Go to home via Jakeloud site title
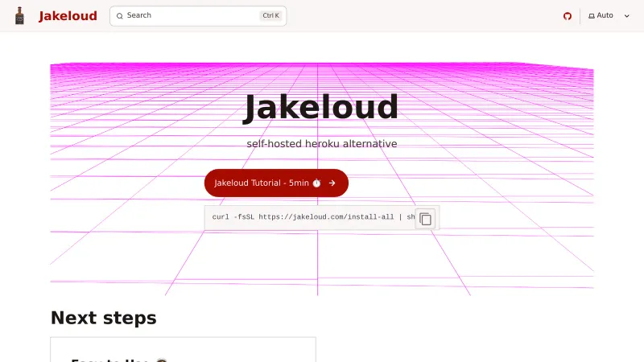 click(x=68, y=16)
